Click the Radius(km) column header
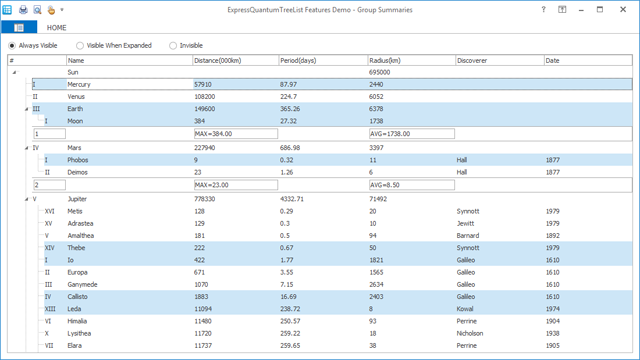Screen dimensions: 640x360 click(411, 60)
